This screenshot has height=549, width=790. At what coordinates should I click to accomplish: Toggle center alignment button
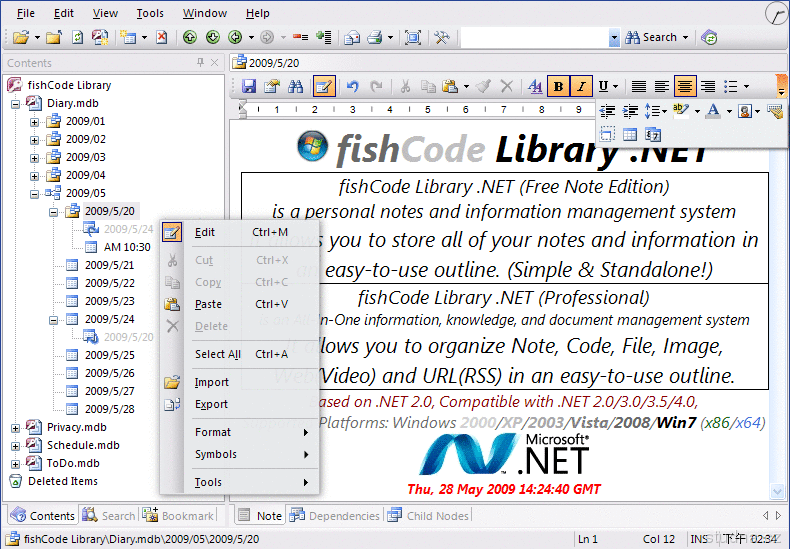click(x=685, y=87)
